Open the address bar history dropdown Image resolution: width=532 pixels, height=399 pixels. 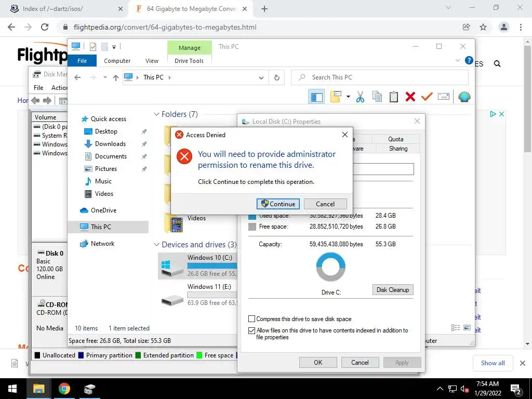(261, 78)
